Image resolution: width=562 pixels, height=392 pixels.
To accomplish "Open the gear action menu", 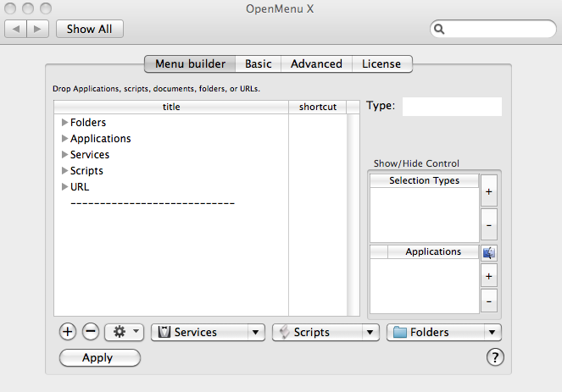I will tap(124, 332).
